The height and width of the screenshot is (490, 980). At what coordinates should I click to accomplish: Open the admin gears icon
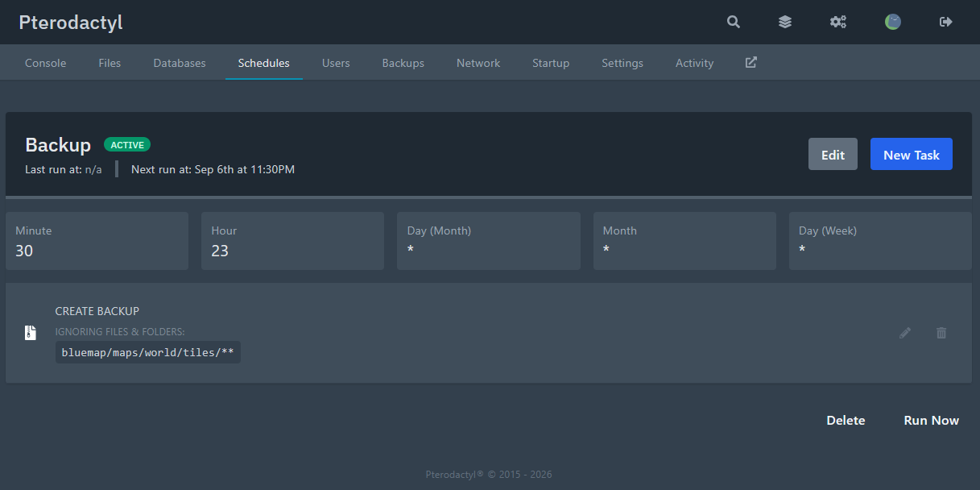click(x=838, y=22)
